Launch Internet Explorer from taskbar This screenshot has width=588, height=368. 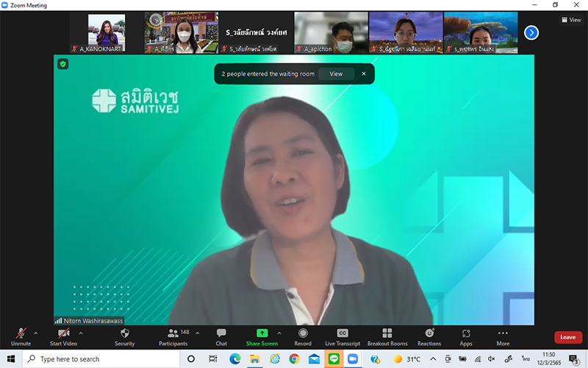pyautogui.click(x=275, y=359)
